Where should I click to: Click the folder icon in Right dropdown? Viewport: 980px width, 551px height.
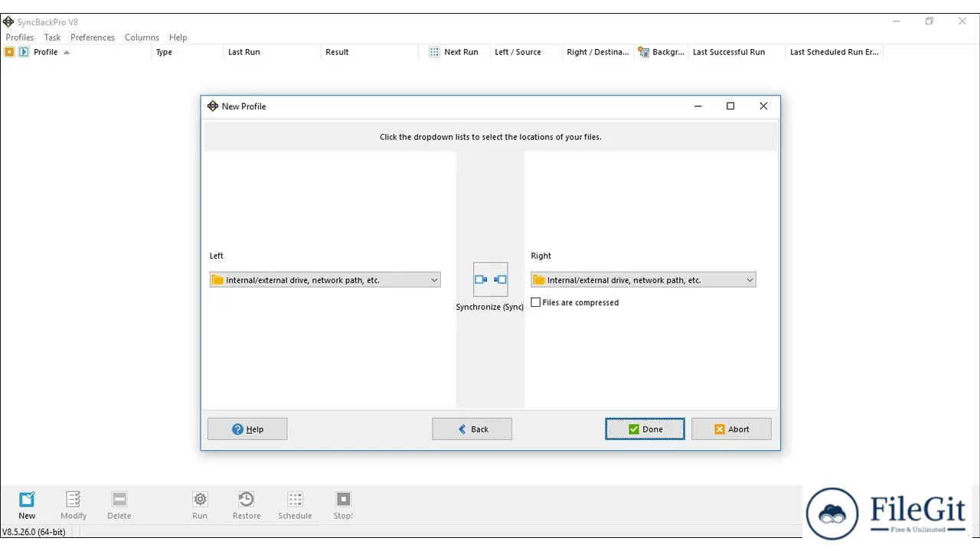point(539,280)
